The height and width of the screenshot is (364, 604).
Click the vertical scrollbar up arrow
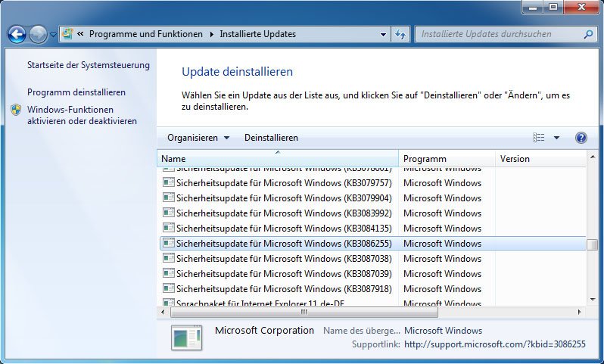[593, 157]
